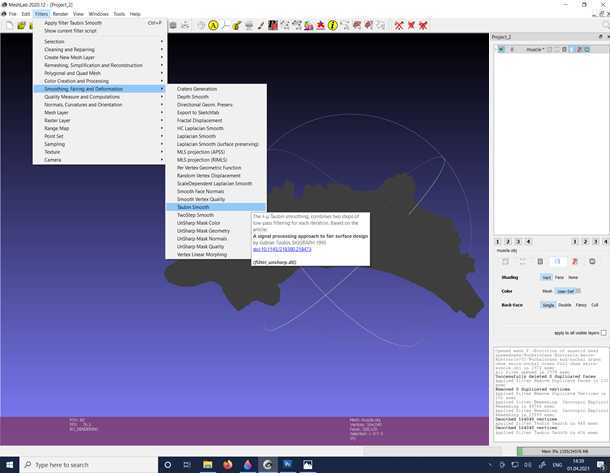Screen dimensions: 610x473
Task: Open the doi link in tooltip
Action: click(x=282, y=249)
